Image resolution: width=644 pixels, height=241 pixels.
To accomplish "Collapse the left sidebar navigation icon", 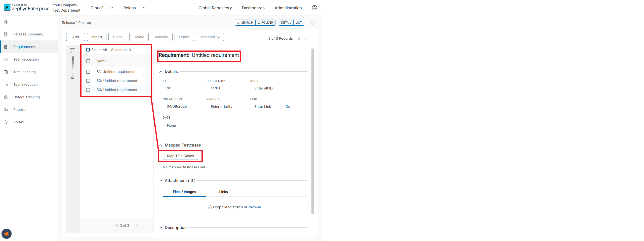I will (x=6, y=22).
